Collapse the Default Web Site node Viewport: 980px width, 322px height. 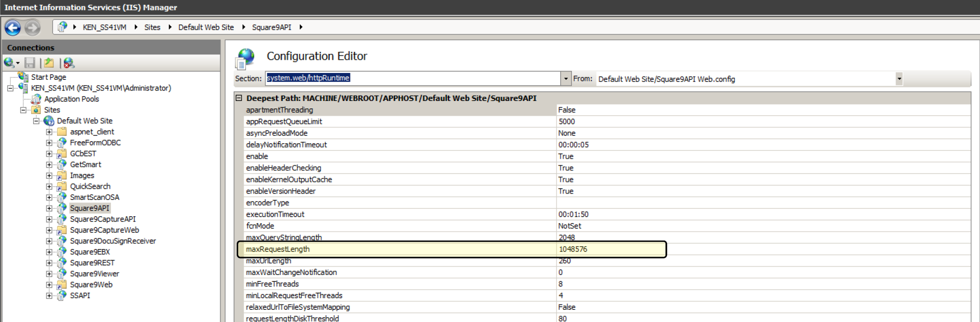[36, 121]
